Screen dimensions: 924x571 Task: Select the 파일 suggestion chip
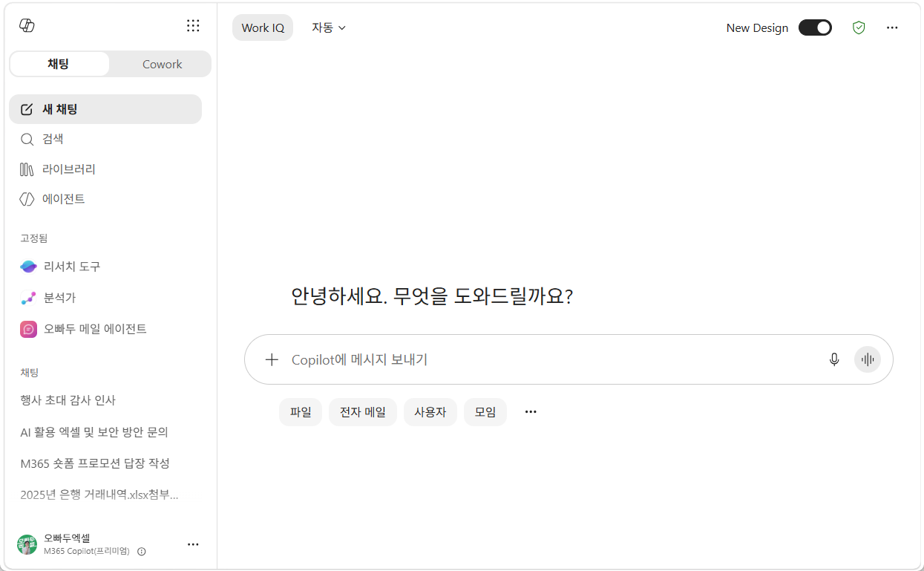coord(301,412)
